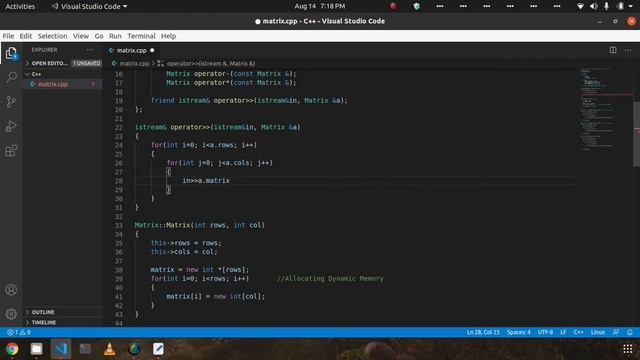This screenshot has width=640, height=360.
Task: Click the Matrix::Matrix constructor definition line
Action: coord(200,225)
